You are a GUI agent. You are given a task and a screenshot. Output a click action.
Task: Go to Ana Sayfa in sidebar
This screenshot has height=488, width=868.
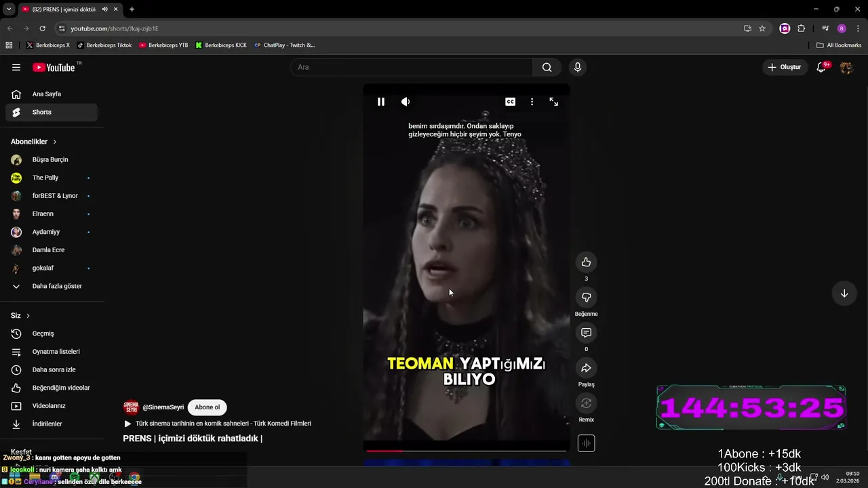(x=52, y=94)
